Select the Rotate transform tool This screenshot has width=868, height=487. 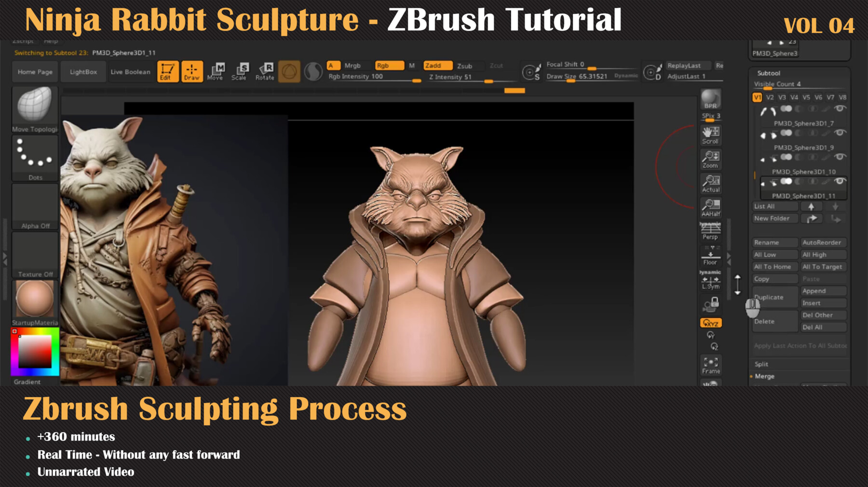265,71
